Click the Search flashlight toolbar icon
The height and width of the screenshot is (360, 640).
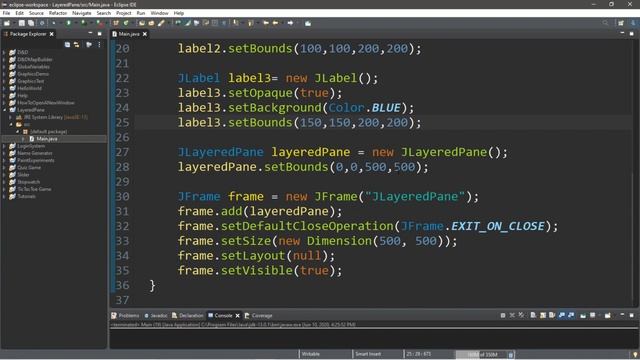tap(161, 23)
